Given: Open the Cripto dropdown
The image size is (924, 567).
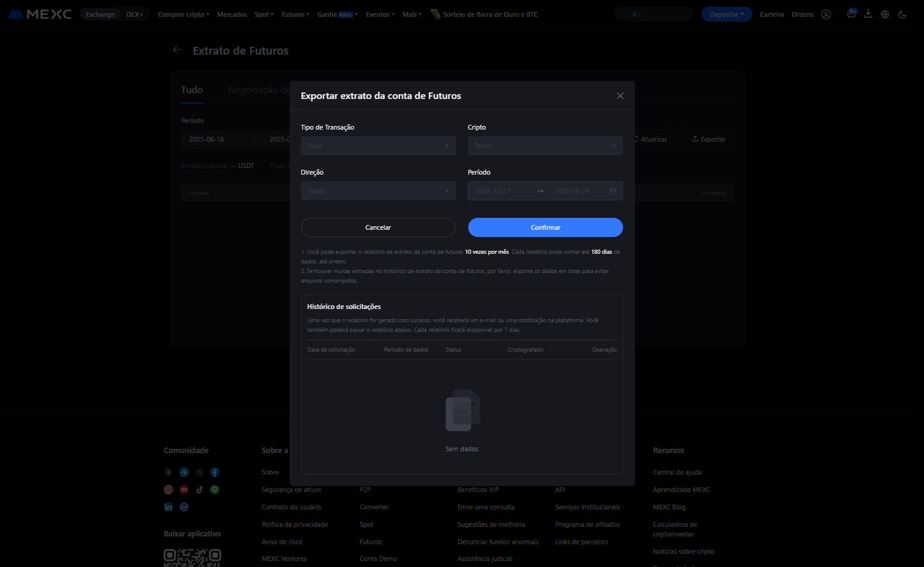Looking at the screenshot, I should click(x=545, y=146).
